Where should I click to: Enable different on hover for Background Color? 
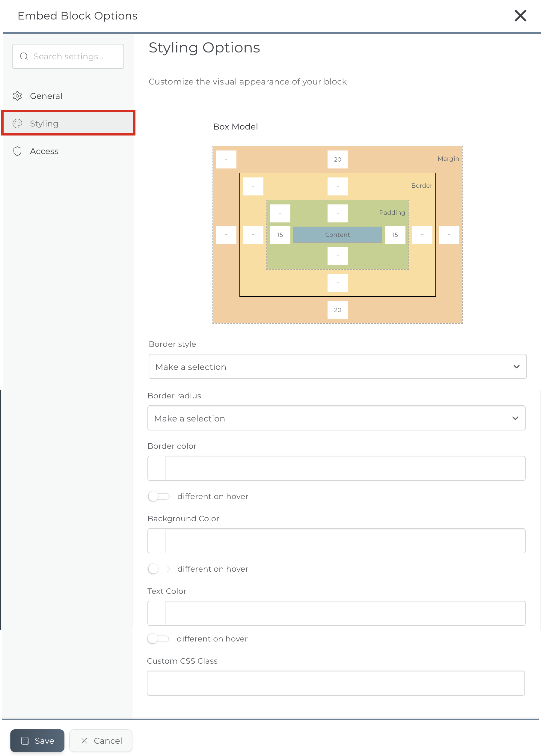tap(159, 569)
